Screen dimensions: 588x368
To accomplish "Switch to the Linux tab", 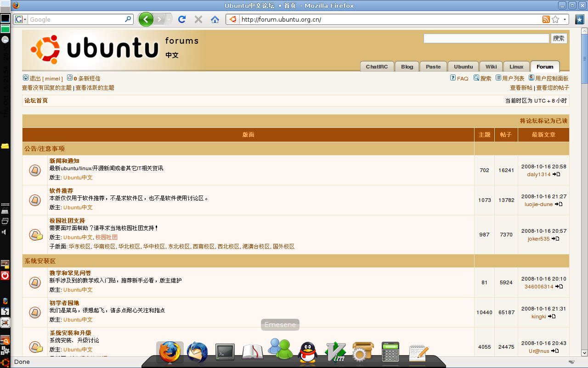I will pyautogui.click(x=516, y=67).
